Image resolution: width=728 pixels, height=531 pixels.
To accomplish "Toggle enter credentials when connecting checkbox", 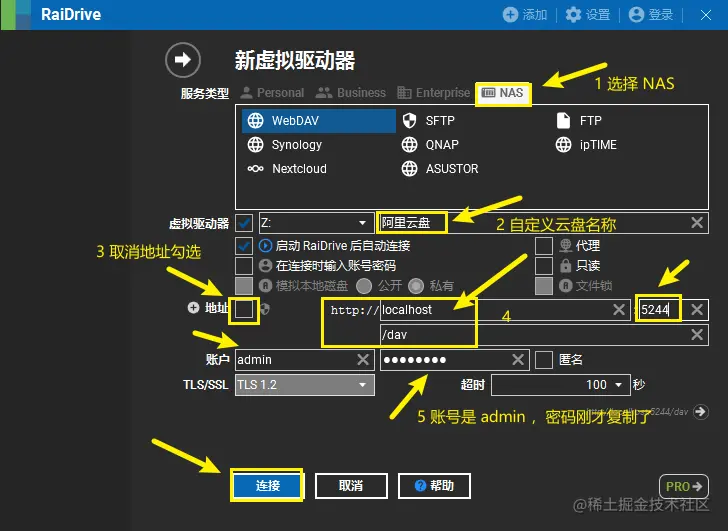I will pyautogui.click(x=244, y=266).
